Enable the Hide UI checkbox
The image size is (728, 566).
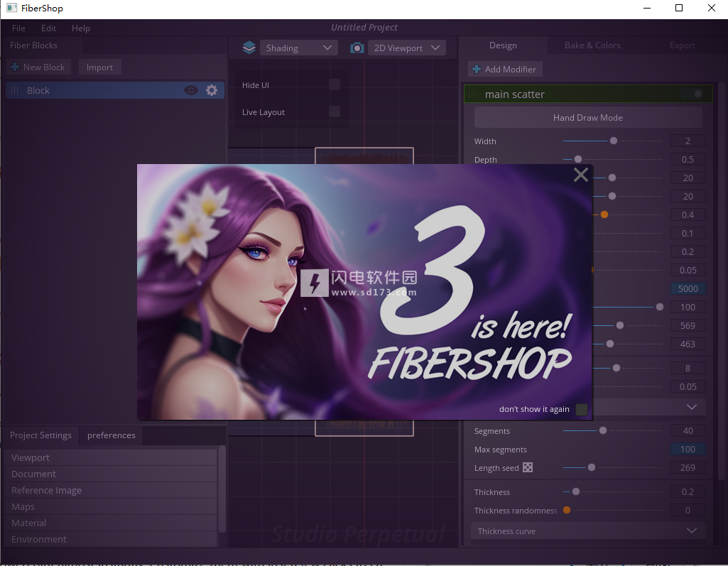335,85
